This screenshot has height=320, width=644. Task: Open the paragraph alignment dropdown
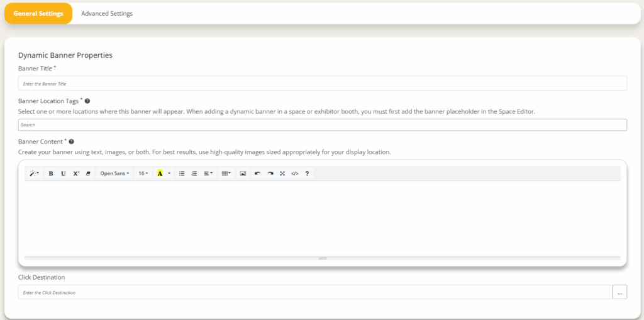click(208, 174)
